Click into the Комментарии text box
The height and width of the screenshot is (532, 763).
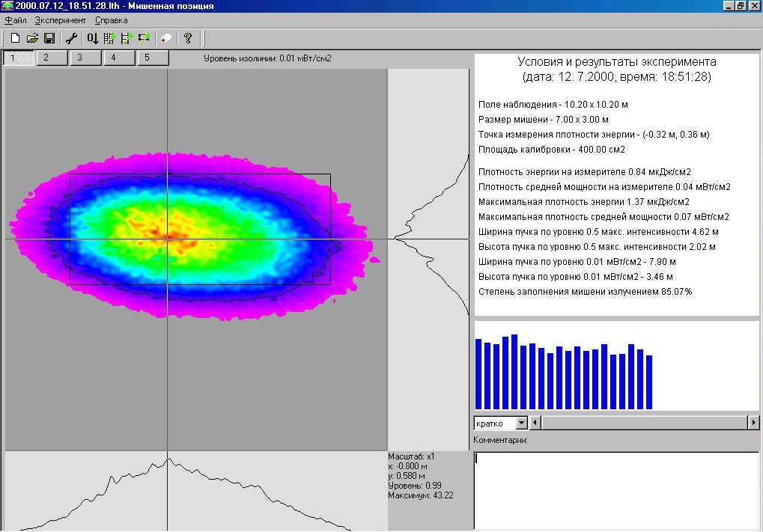[616, 491]
